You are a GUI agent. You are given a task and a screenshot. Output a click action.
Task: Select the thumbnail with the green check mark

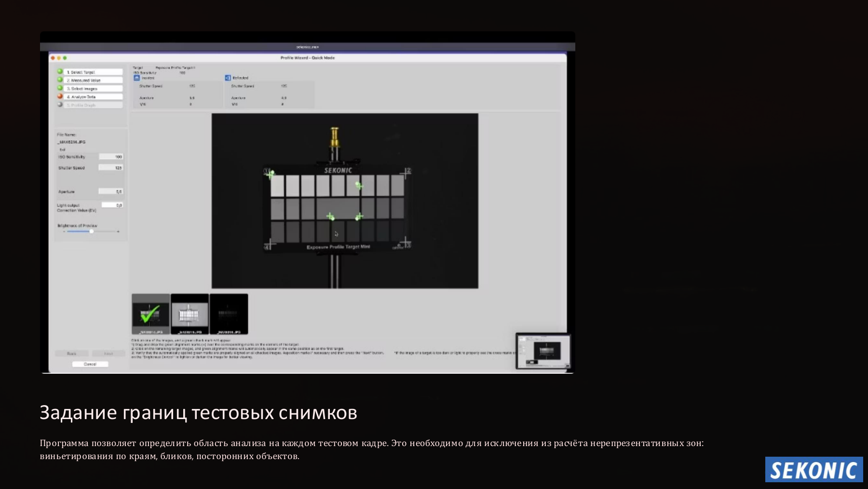pos(151,314)
